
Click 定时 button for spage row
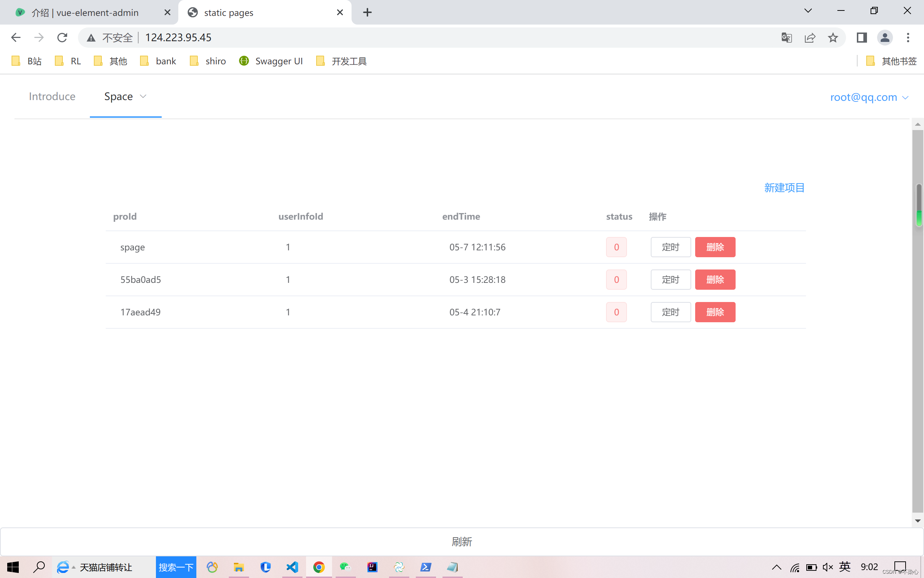pyautogui.click(x=671, y=247)
